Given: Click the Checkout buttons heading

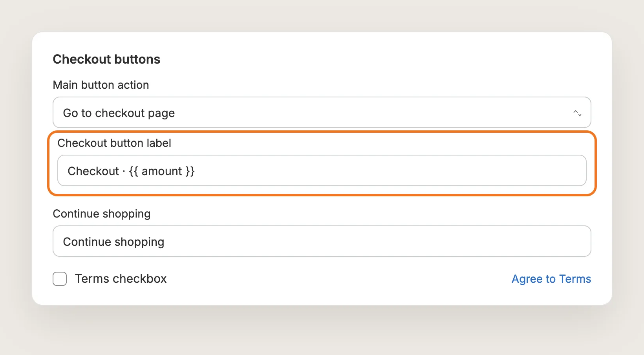Looking at the screenshot, I should click(x=106, y=59).
